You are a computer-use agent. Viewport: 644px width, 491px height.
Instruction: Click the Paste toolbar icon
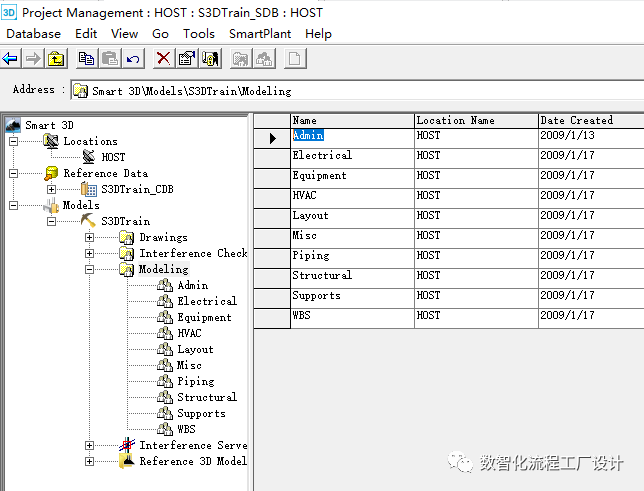[110, 59]
